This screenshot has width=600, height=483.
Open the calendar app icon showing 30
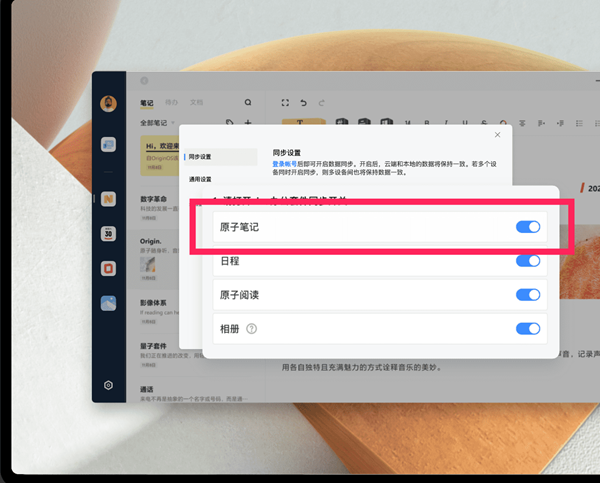coord(108,233)
